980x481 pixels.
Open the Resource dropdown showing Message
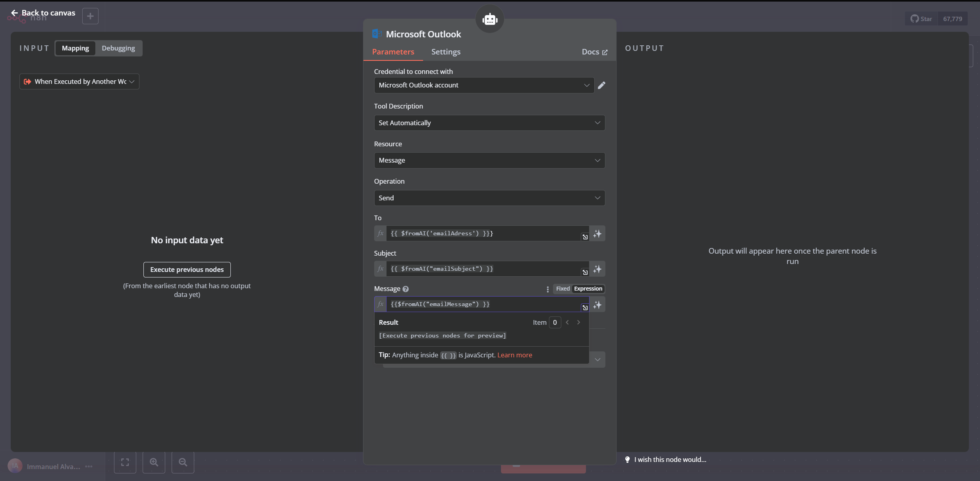489,160
